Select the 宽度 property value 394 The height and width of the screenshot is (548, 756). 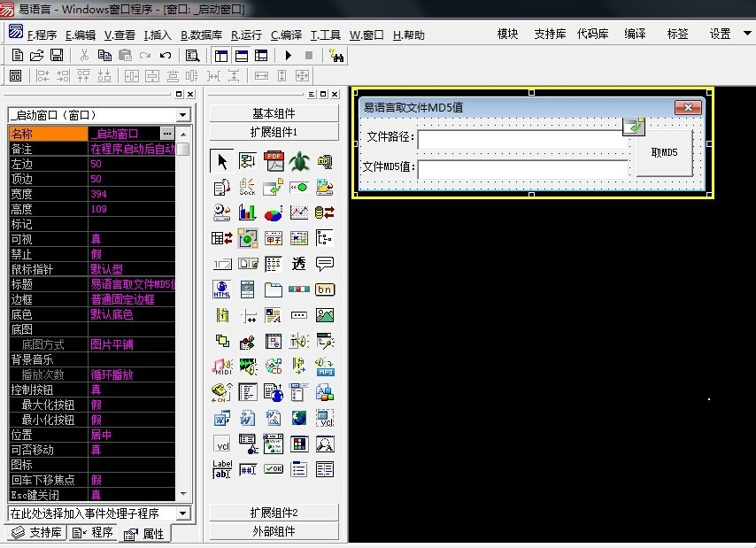pos(131,194)
